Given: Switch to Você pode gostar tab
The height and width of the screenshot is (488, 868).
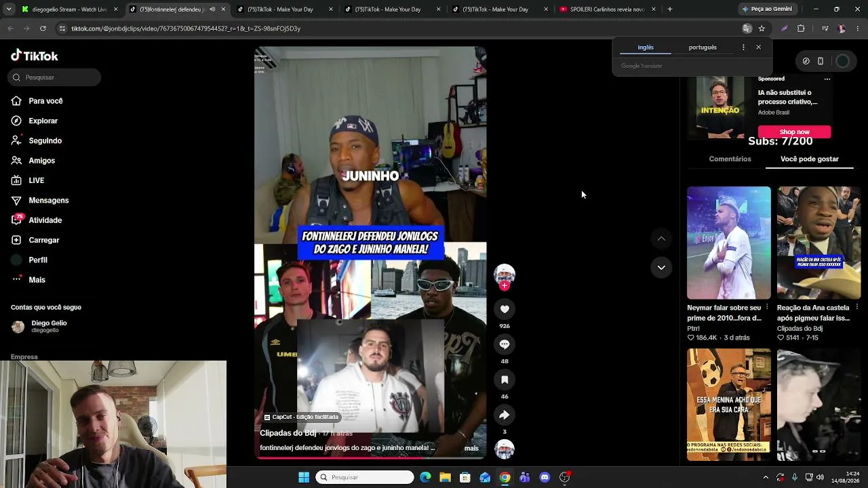Looking at the screenshot, I should click(x=810, y=159).
